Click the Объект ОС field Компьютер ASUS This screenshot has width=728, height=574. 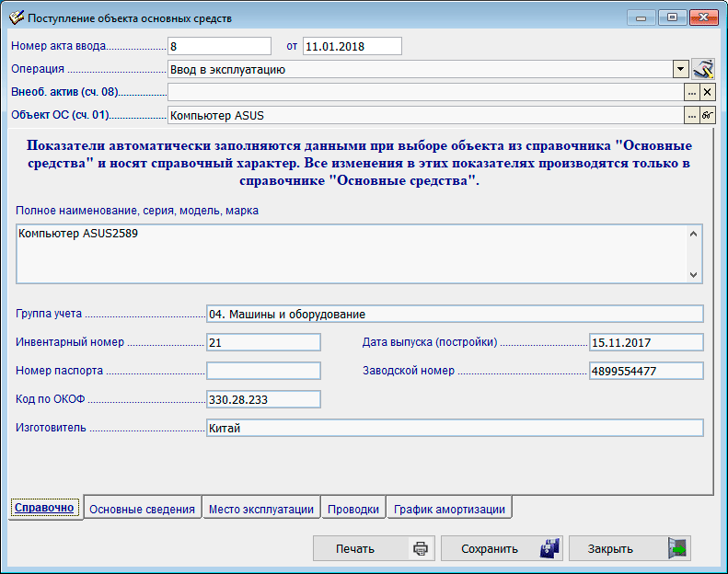click(426, 115)
